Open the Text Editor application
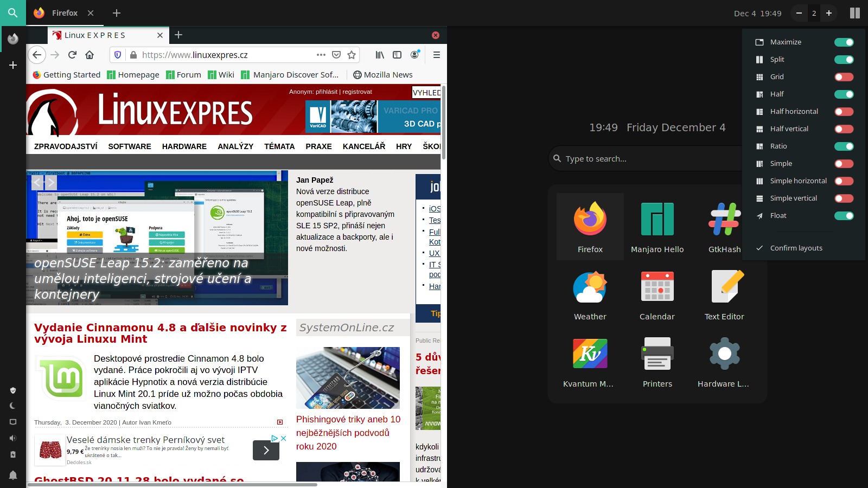Image resolution: width=868 pixels, height=488 pixels. click(x=724, y=294)
